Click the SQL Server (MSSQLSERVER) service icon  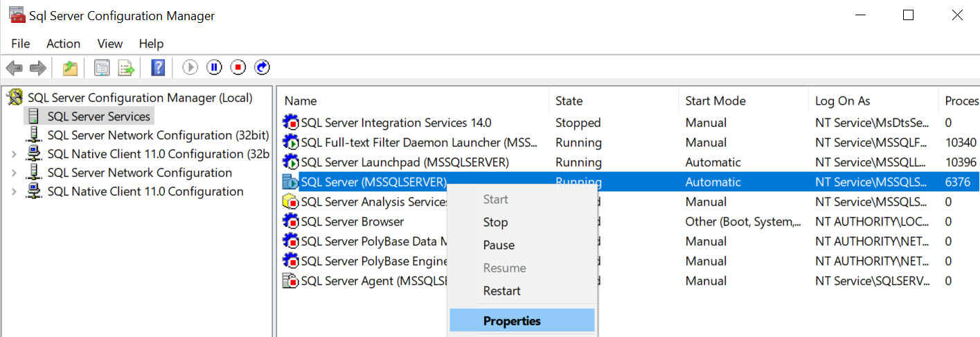click(291, 182)
